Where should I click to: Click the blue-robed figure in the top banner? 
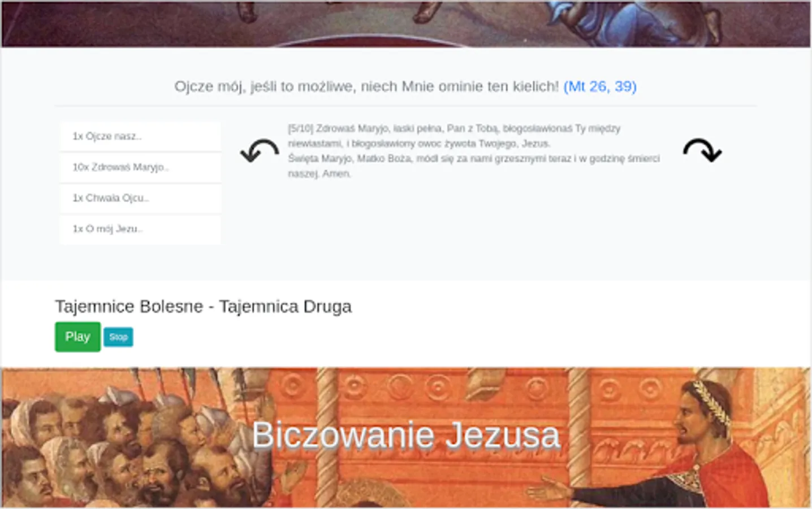tap(588, 21)
